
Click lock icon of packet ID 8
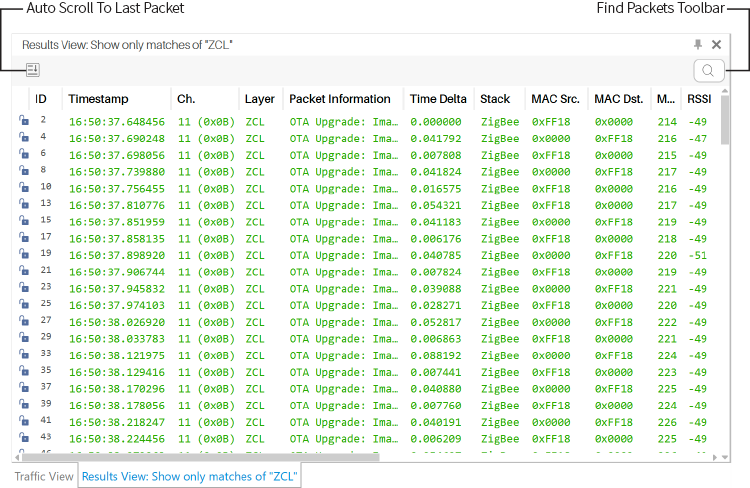click(23, 171)
